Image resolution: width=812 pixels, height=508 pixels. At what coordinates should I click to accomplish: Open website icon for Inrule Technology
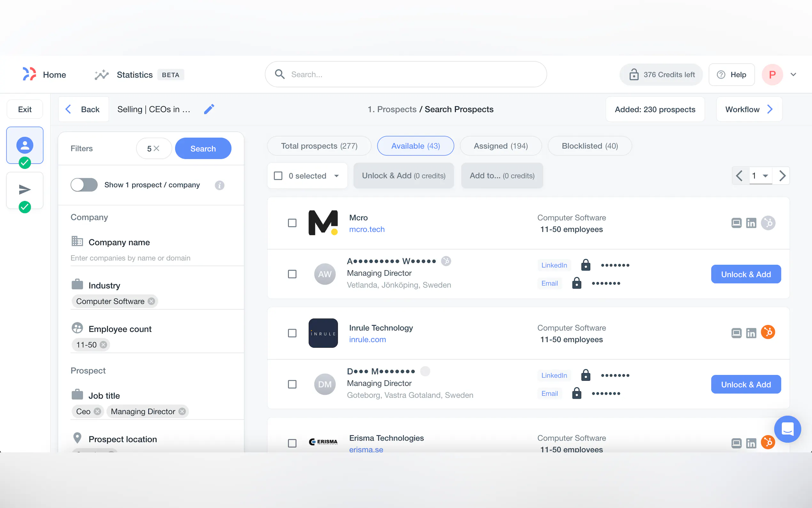point(736,333)
